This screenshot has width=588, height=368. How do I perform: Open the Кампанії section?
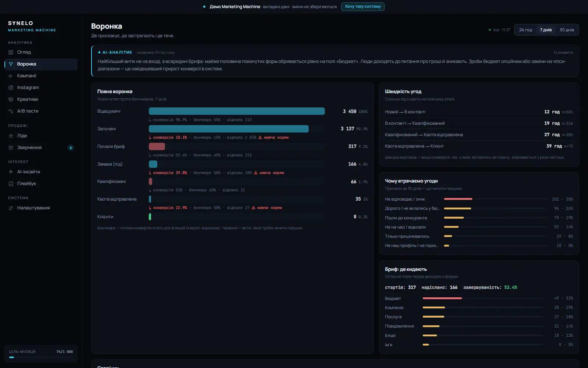point(41,76)
